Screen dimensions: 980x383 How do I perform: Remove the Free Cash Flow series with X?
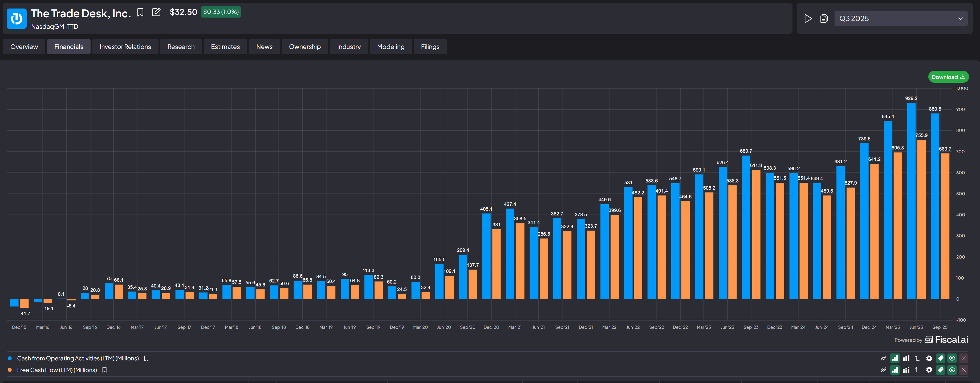[963, 370]
